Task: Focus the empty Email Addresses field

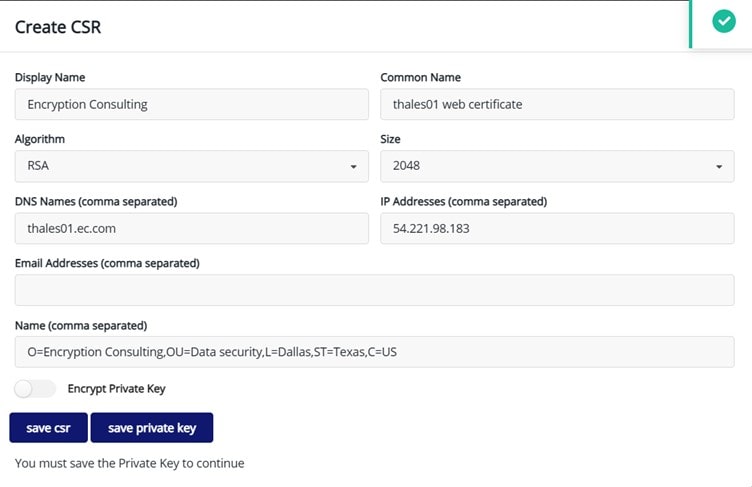Action: point(375,290)
